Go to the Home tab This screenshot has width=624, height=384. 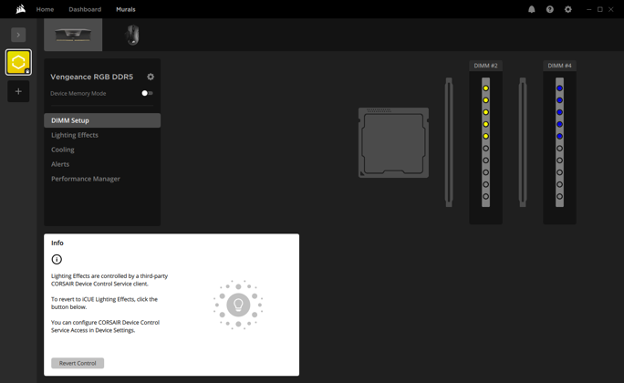pos(45,9)
